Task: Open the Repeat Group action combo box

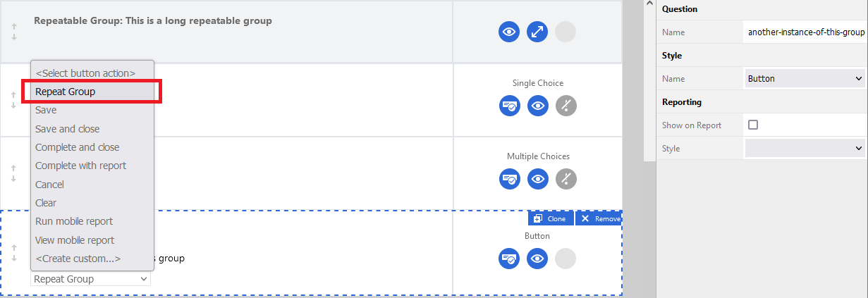Action: pos(91,279)
